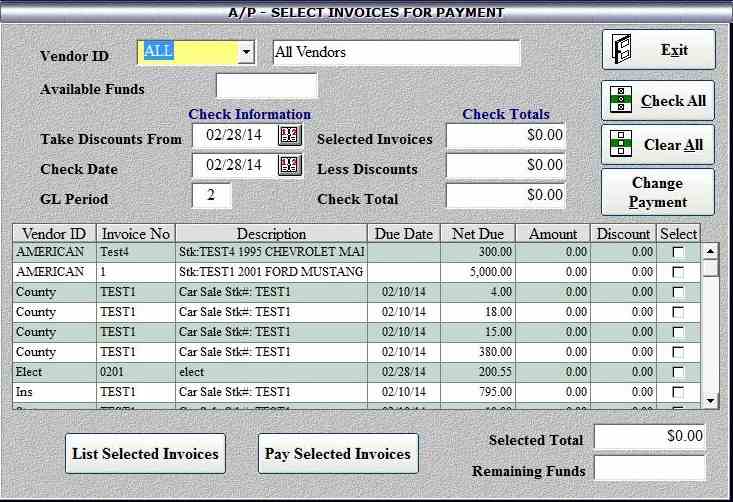Click the Take Discounts From date field
This screenshot has width=733, height=502.
(234, 136)
